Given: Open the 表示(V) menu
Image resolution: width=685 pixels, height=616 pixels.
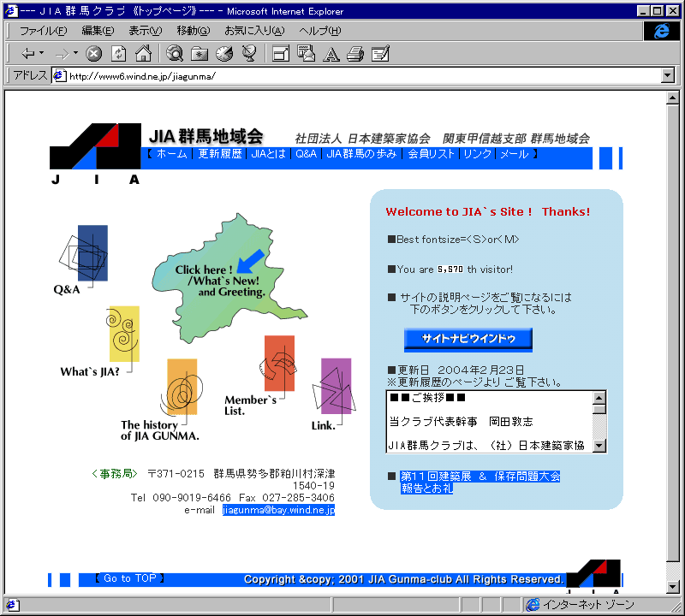Looking at the screenshot, I should click(x=145, y=31).
